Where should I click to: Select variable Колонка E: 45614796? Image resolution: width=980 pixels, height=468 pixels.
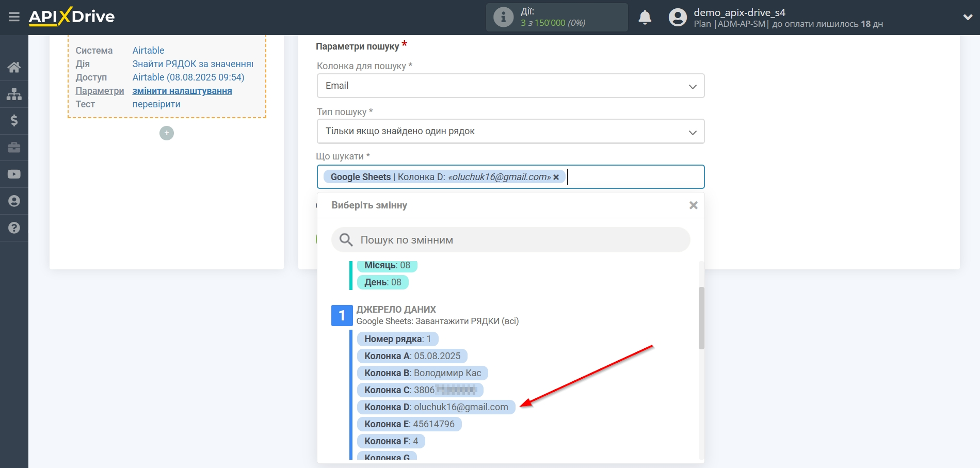(x=409, y=424)
